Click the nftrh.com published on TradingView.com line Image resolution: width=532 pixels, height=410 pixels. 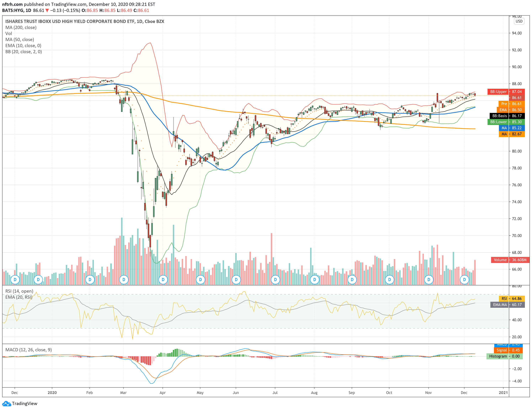(79, 4)
